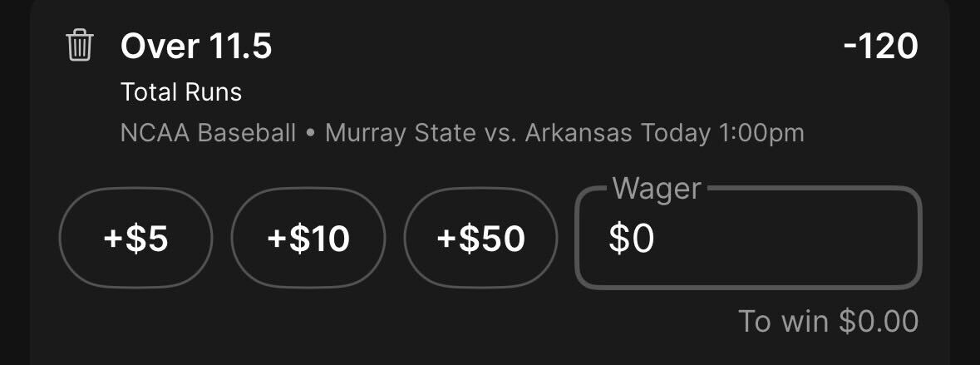The image size is (980, 365).
Task: Select the -120 odds value
Action: point(880,47)
